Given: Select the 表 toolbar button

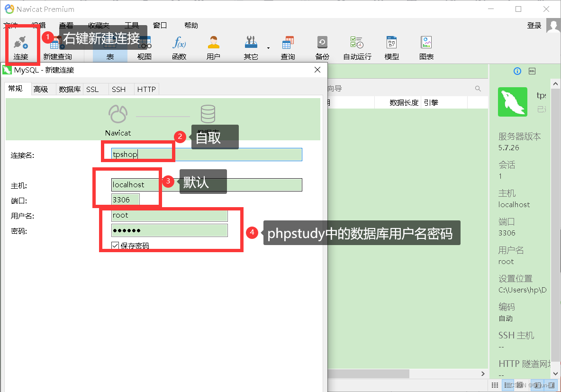Looking at the screenshot, I should pos(110,48).
